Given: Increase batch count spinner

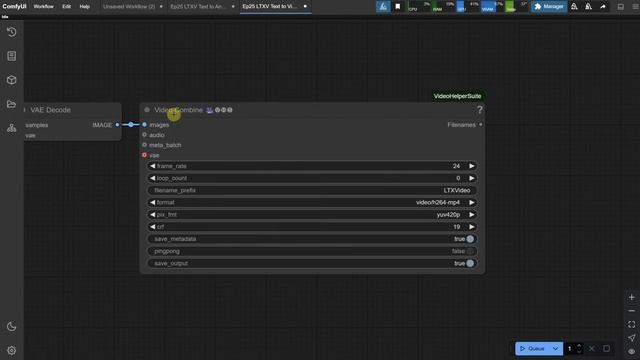Looking at the screenshot, I should click(x=579, y=346).
